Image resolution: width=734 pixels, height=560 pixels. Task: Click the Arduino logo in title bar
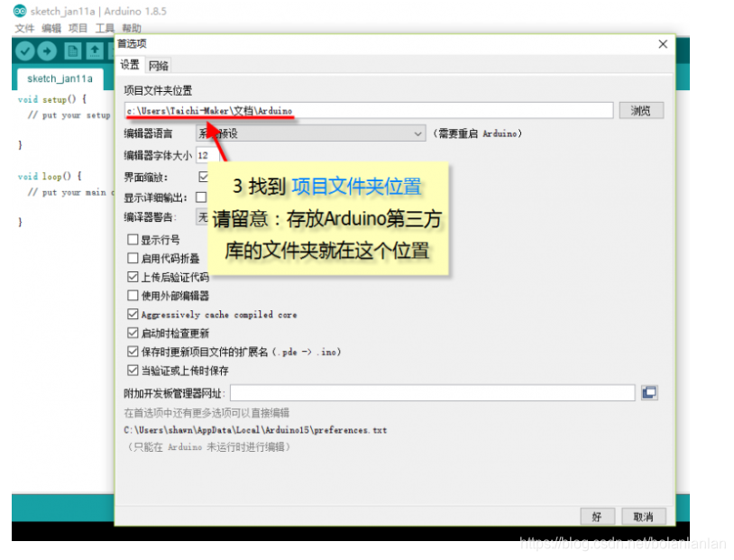pyautogui.click(x=20, y=11)
